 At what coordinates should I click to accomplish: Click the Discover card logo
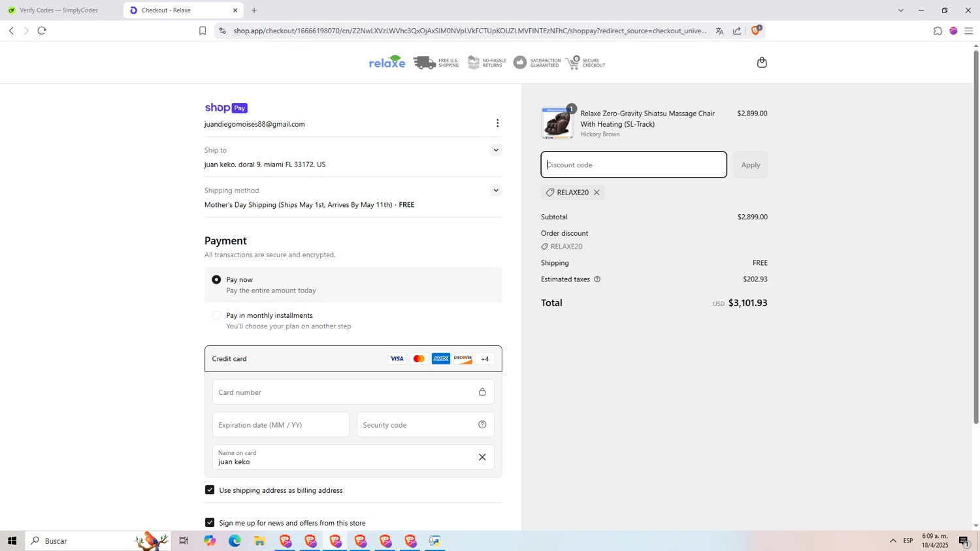[x=463, y=359]
